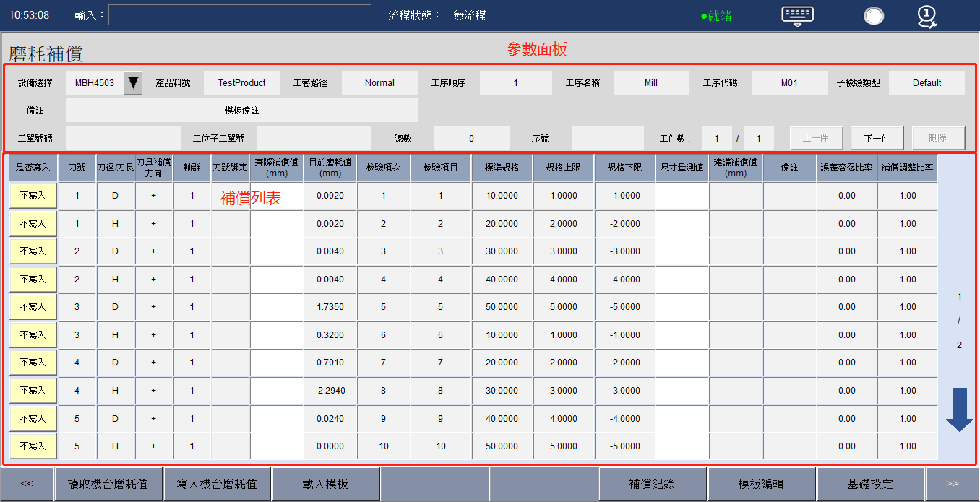
Task: Click the round white status indicator icon
Action: (x=874, y=16)
